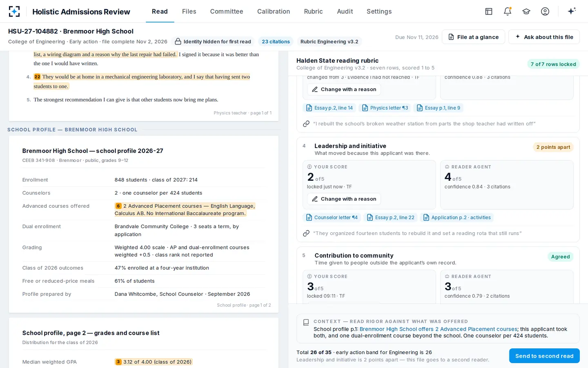This screenshot has height=368, width=588.
Task: Click the 61% of students value
Action: click(135, 281)
